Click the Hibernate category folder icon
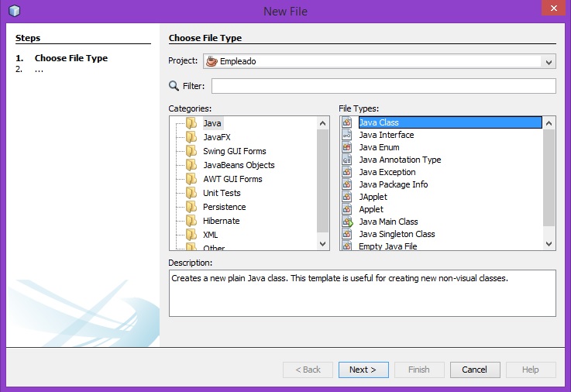The width and height of the screenshot is (571, 392). pos(191,221)
